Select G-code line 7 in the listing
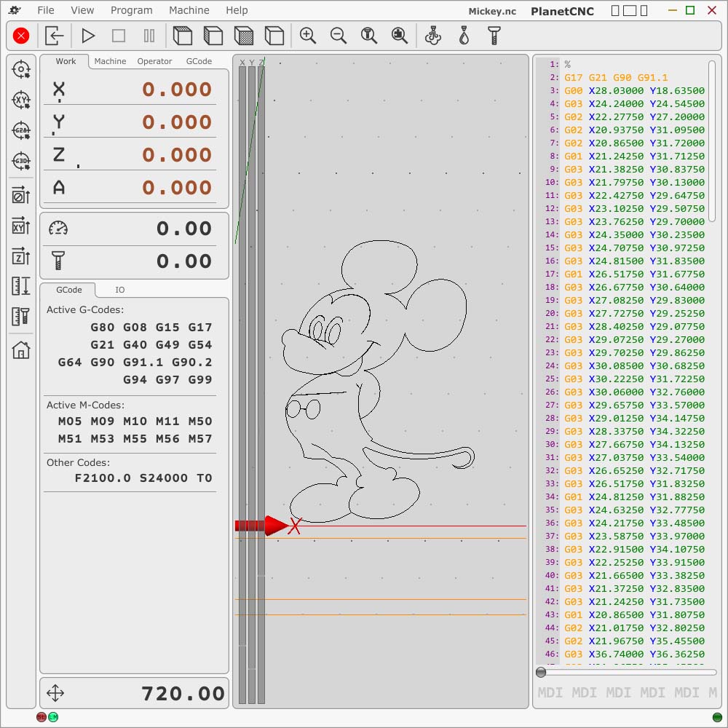 (633, 143)
